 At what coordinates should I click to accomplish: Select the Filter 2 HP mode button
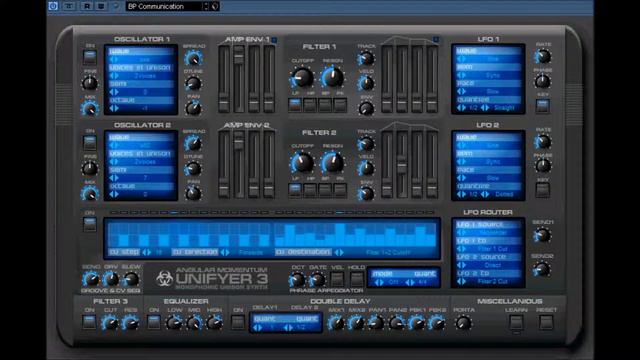[310, 190]
